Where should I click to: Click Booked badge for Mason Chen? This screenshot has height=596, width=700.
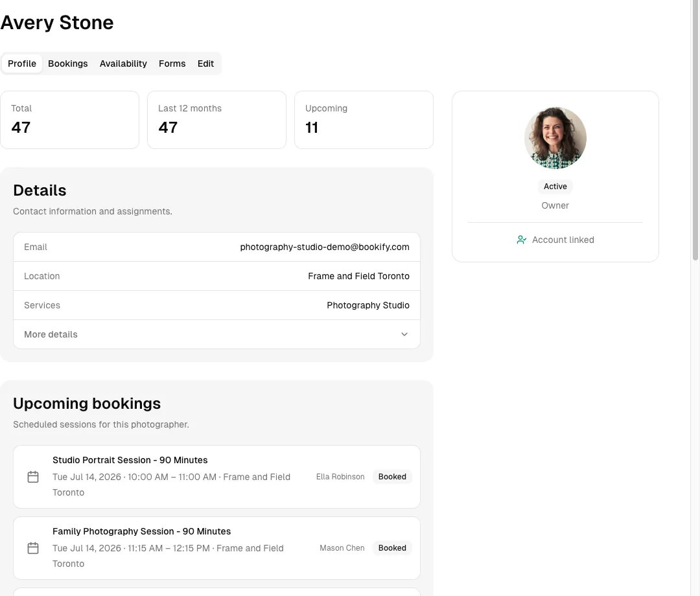[392, 548]
